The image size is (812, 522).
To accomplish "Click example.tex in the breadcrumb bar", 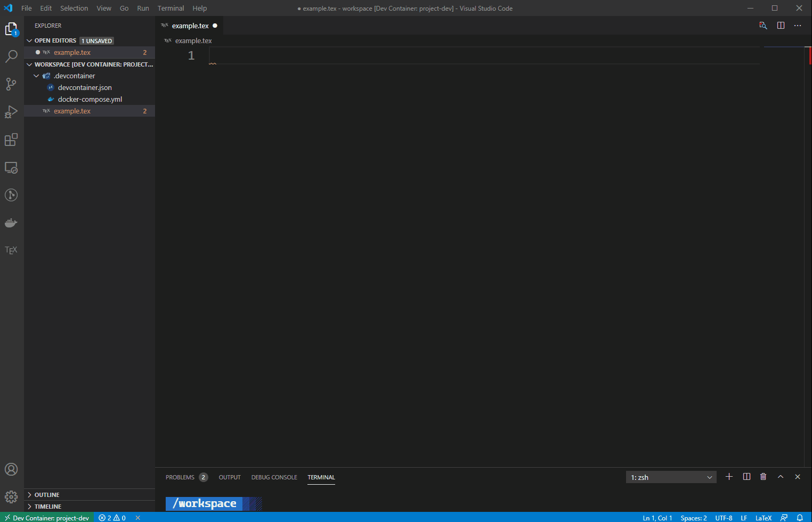I will tap(193, 41).
